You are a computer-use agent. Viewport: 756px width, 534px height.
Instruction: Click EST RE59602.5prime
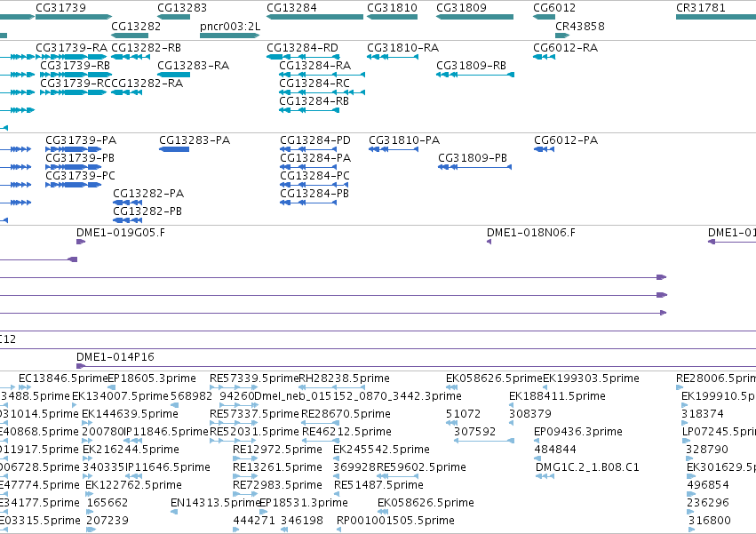396,476
